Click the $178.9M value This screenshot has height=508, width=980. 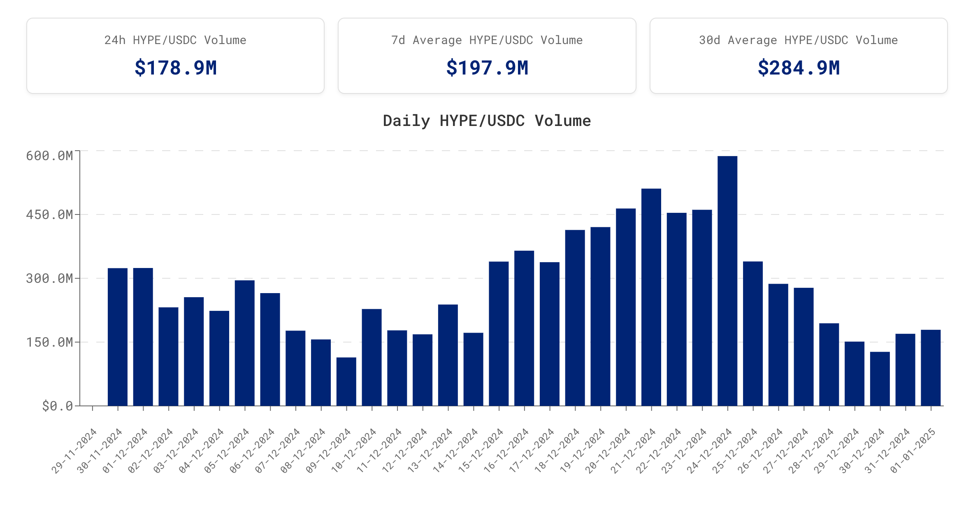pyautogui.click(x=175, y=68)
